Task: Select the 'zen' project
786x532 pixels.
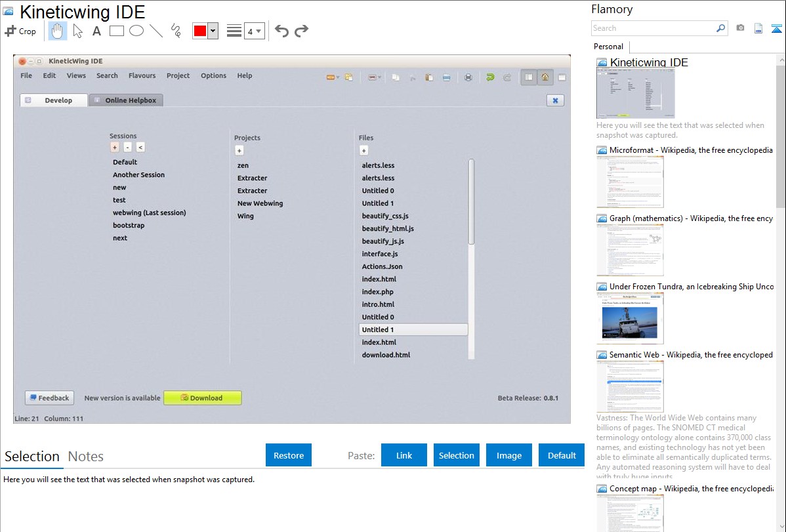Action: 243,165
